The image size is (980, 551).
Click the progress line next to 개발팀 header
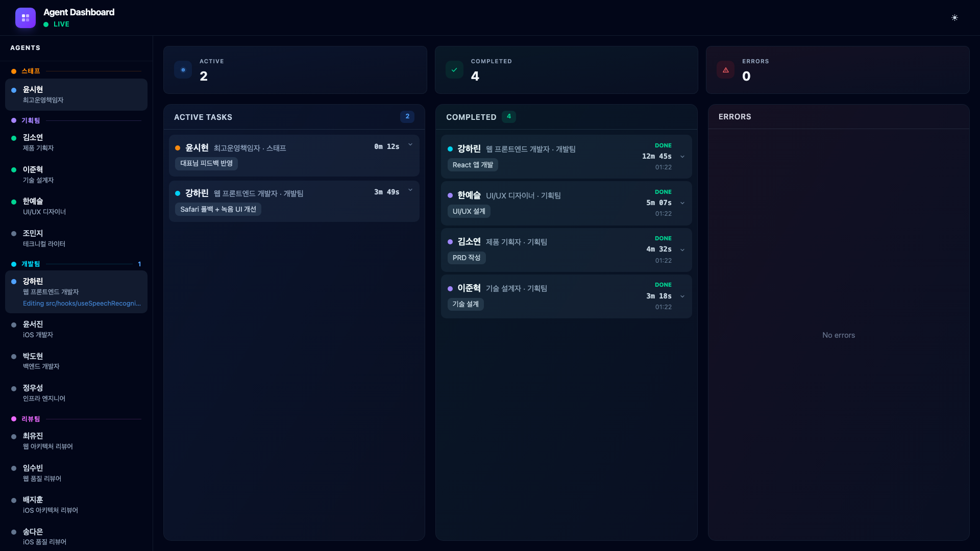89,264
